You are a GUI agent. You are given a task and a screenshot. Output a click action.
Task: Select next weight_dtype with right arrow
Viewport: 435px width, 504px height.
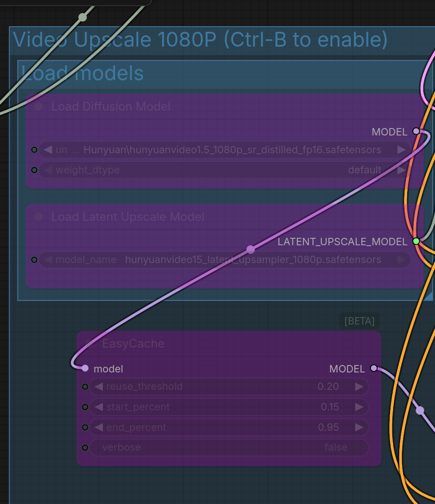pos(401,170)
